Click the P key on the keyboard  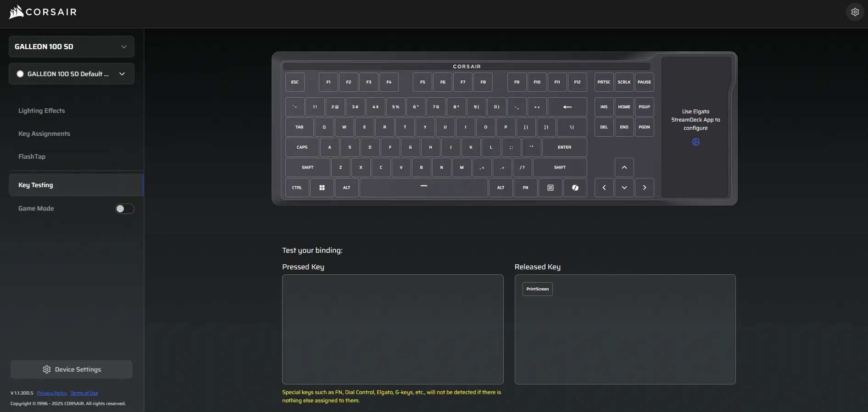(x=506, y=127)
